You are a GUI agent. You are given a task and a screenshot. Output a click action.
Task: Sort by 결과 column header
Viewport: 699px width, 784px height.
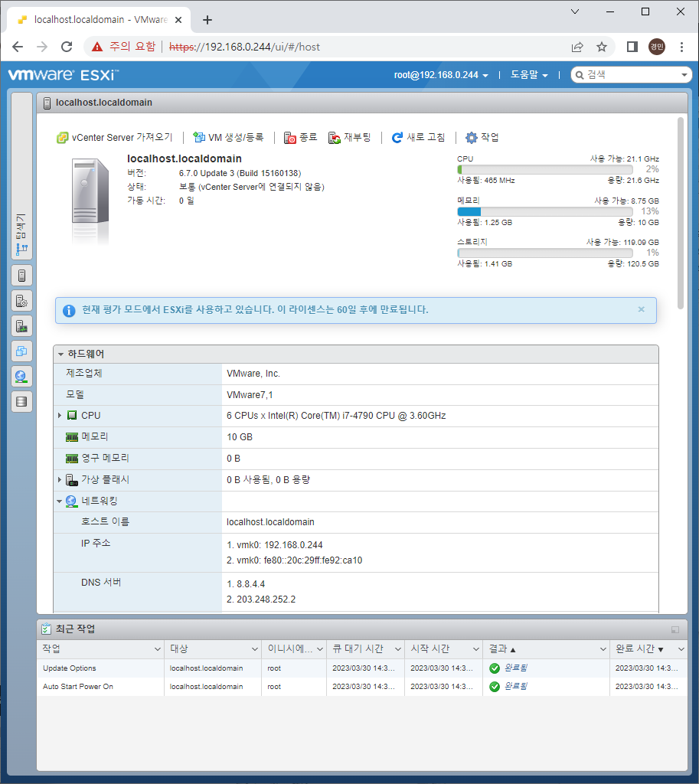(502, 649)
